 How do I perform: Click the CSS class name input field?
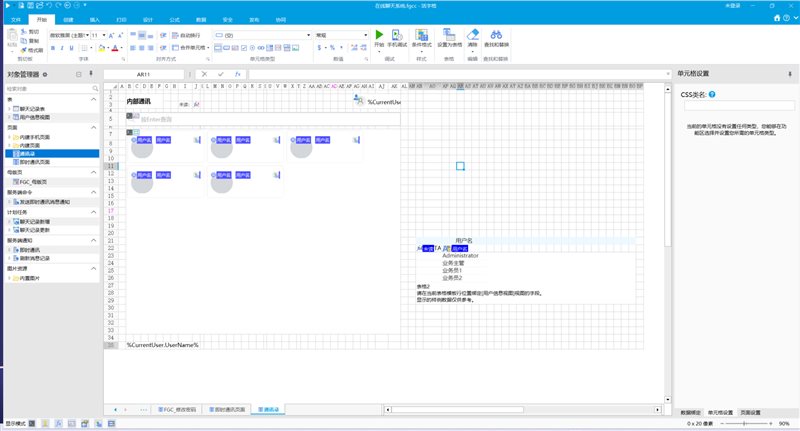pos(738,106)
